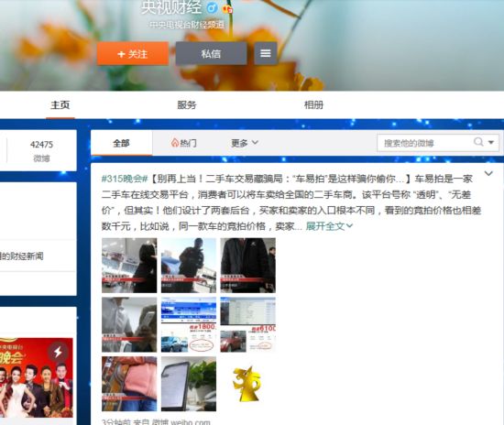
Task: Open photo of person holding a phone
Action: coord(129,324)
